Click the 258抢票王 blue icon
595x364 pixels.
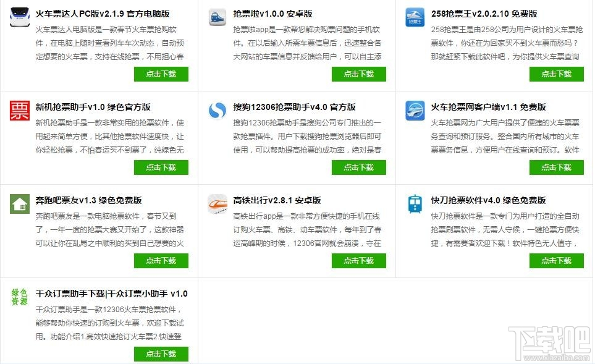tap(415, 17)
